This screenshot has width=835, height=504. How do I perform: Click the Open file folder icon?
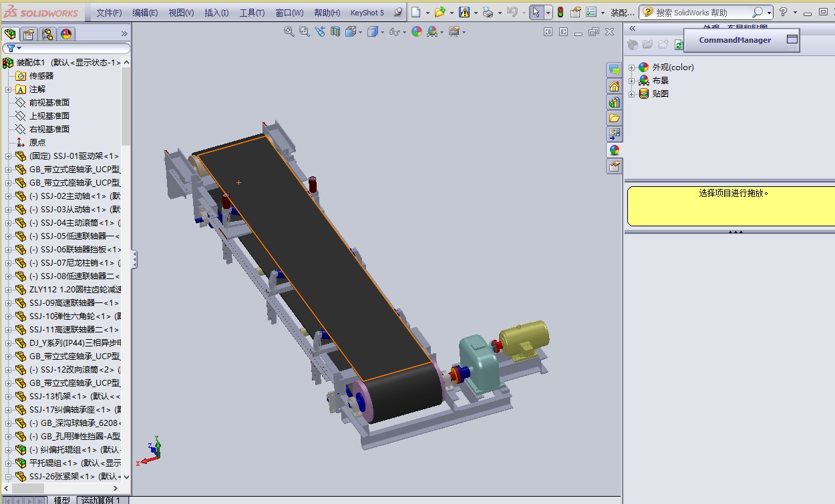point(440,12)
